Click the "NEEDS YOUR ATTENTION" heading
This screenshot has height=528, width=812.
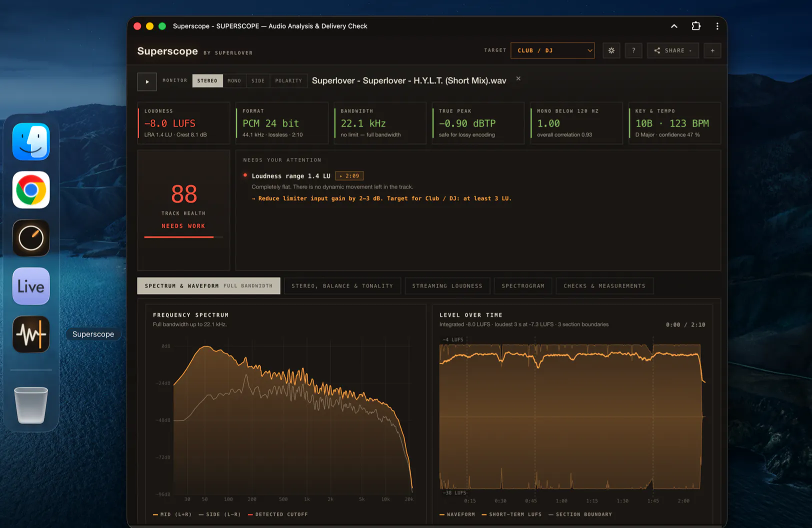tap(282, 160)
